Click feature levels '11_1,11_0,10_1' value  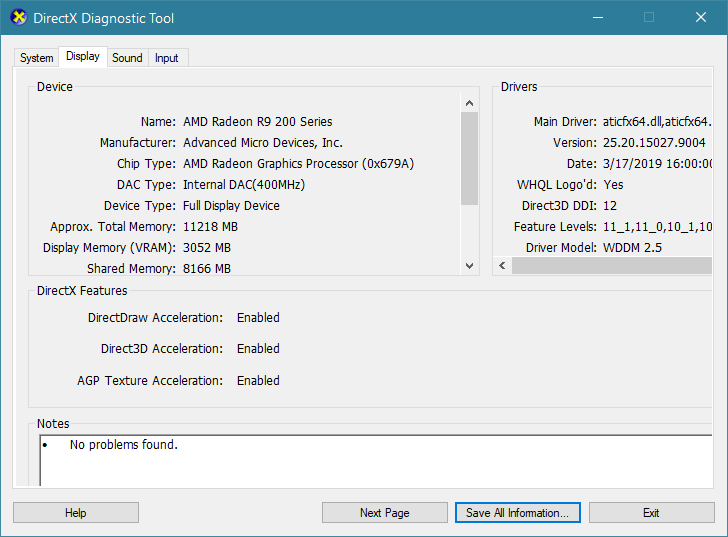pyautogui.click(x=657, y=226)
